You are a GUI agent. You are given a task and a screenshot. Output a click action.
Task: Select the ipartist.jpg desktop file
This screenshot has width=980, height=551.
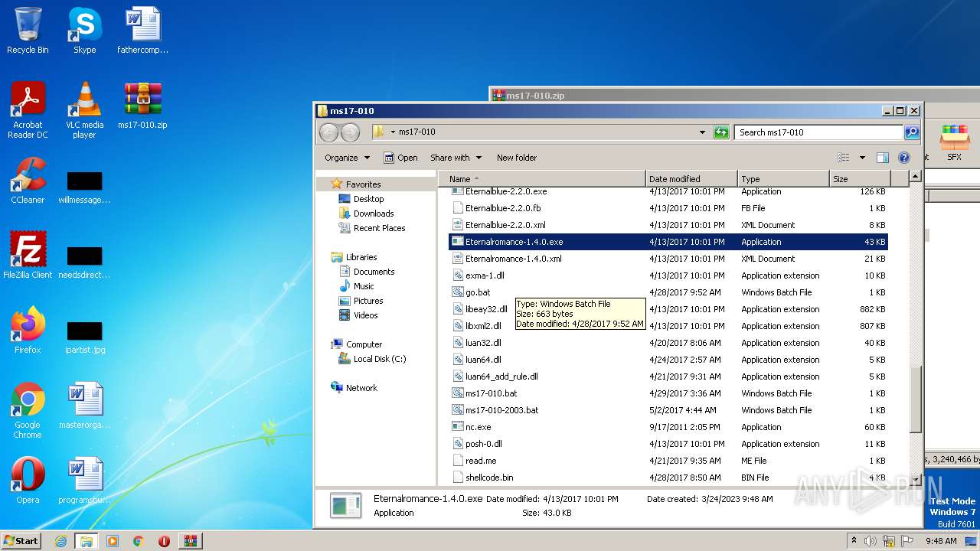[x=84, y=338]
